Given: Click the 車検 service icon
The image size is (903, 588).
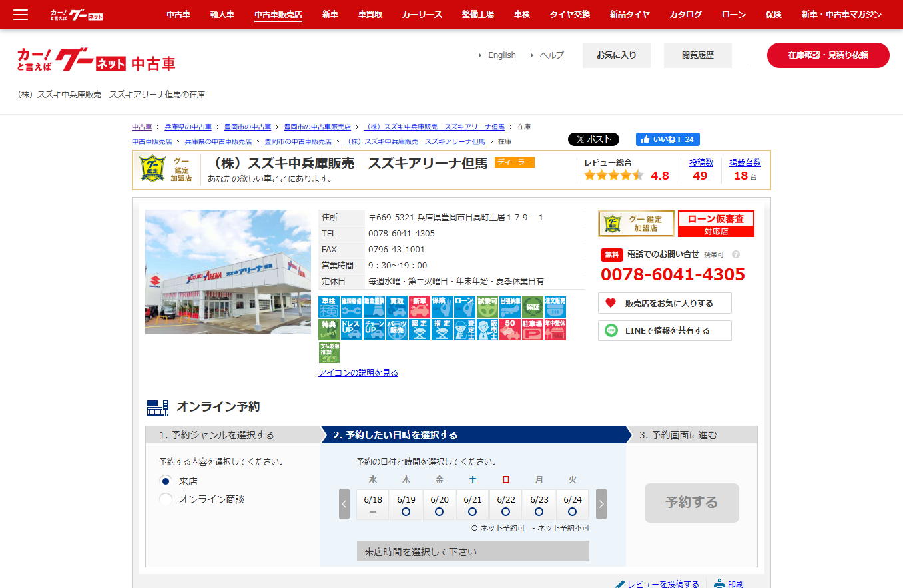Looking at the screenshot, I should tap(329, 307).
